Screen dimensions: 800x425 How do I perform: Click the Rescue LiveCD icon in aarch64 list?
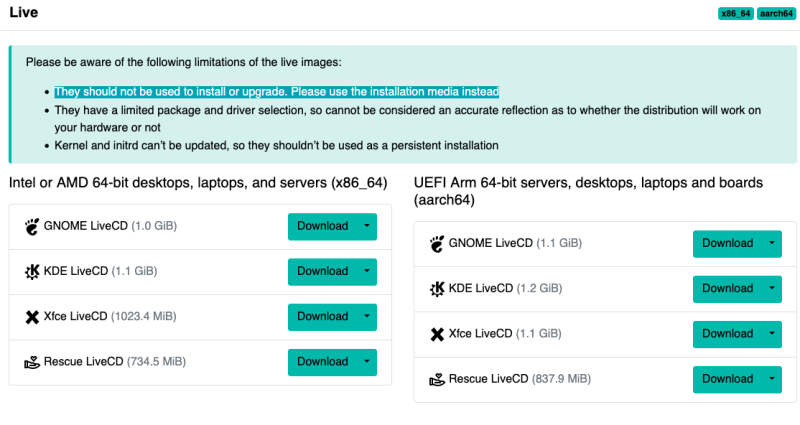point(436,379)
